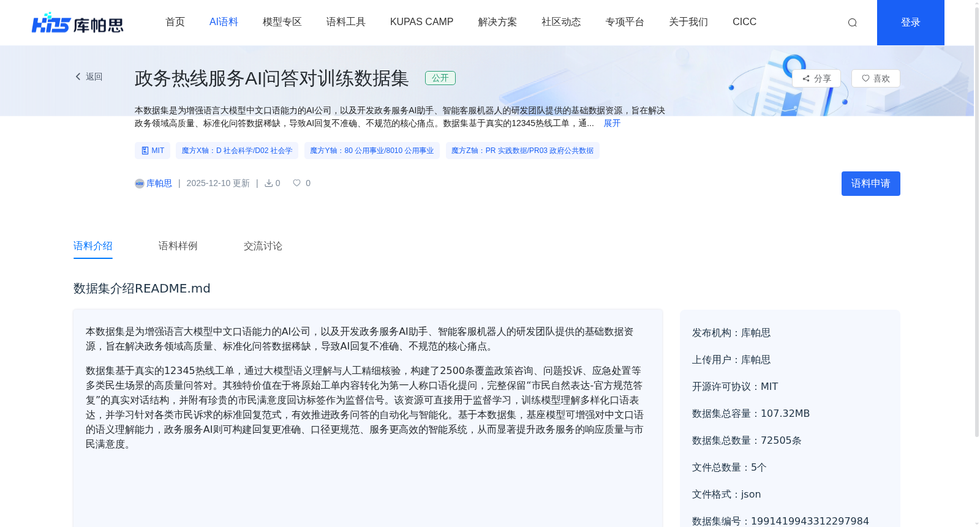Click the 语料申请 apply button
The height and width of the screenshot is (527, 980).
(871, 184)
